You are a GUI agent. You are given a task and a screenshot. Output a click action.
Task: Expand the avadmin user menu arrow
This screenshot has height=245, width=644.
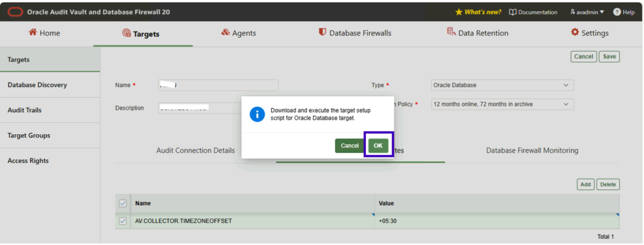click(x=602, y=12)
